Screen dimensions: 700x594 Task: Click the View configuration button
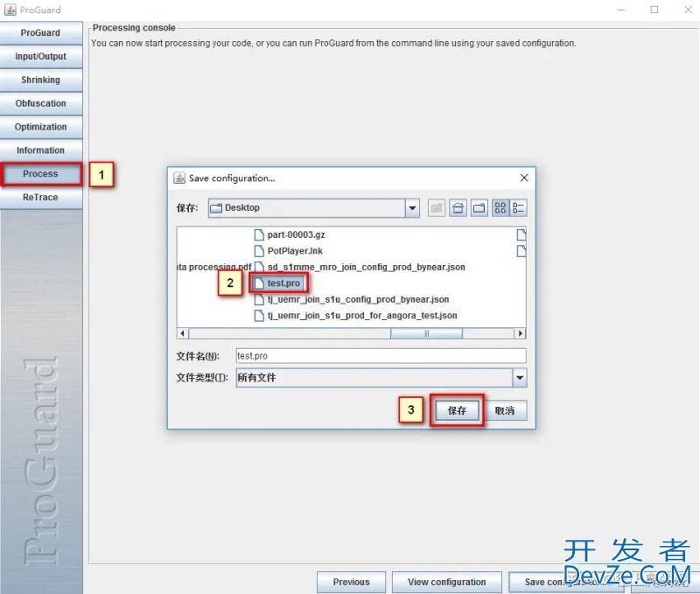pos(447,582)
